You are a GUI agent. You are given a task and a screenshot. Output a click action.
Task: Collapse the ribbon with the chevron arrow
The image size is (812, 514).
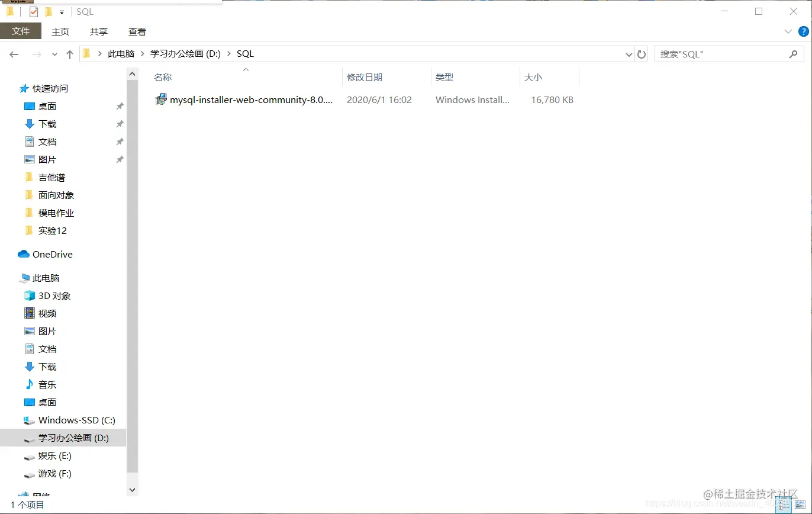pyautogui.click(x=788, y=31)
